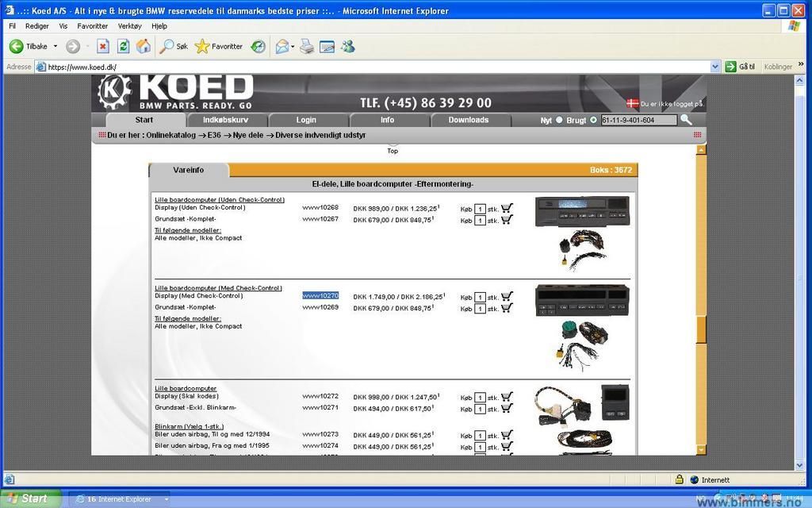Click the highlighted www10270 part number
This screenshot has height=508, width=812.
click(320, 295)
